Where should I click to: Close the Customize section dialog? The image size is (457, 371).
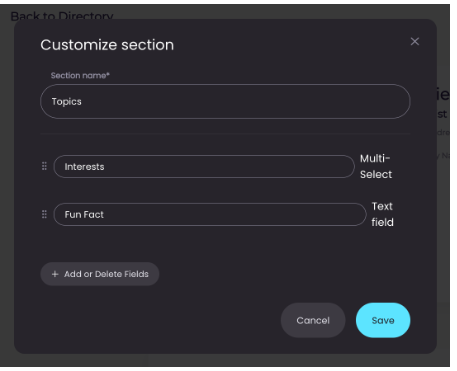tap(415, 41)
